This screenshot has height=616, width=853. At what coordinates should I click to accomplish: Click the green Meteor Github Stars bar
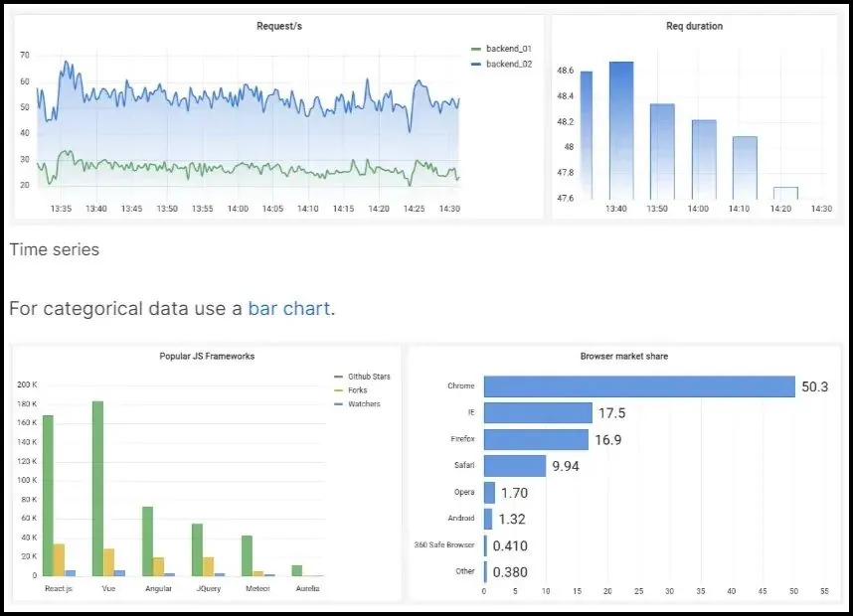247,556
